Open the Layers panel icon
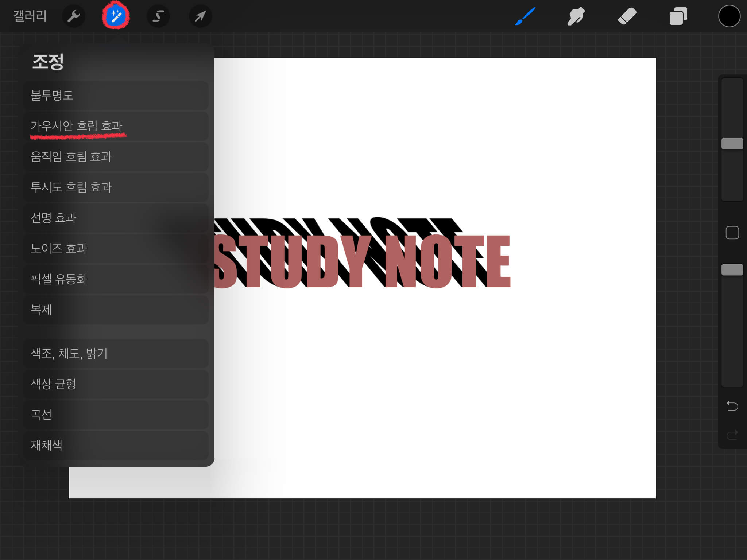The width and height of the screenshot is (747, 560). [x=678, y=16]
